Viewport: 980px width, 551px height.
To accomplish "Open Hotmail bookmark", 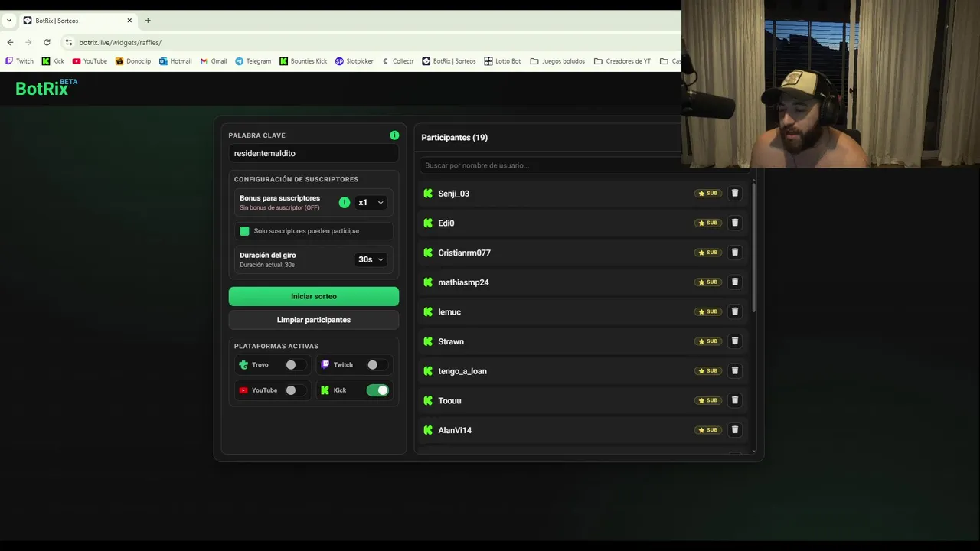I will [x=175, y=61].
